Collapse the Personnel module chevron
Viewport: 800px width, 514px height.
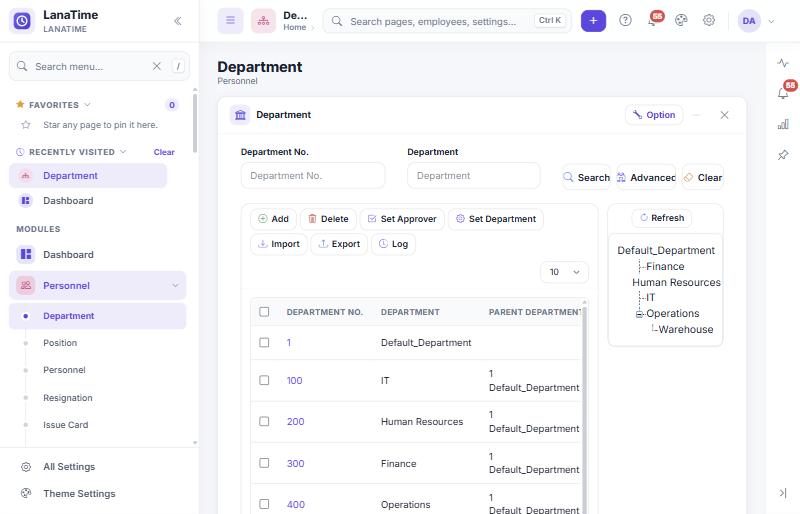[175, 285]
